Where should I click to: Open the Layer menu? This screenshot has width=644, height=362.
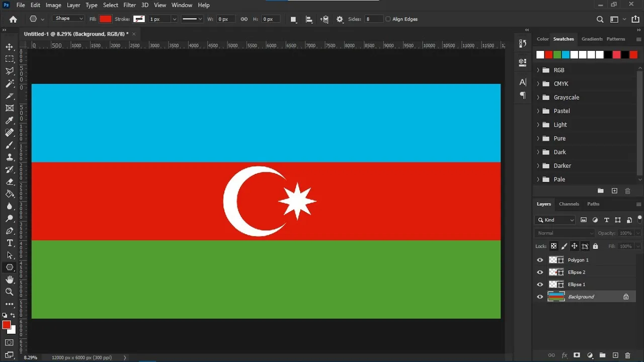pyautogui.click(x=73, y=5)
